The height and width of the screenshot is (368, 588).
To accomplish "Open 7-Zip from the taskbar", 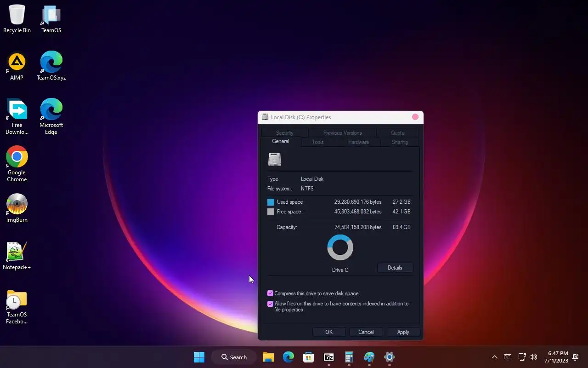I will point(329,357).
